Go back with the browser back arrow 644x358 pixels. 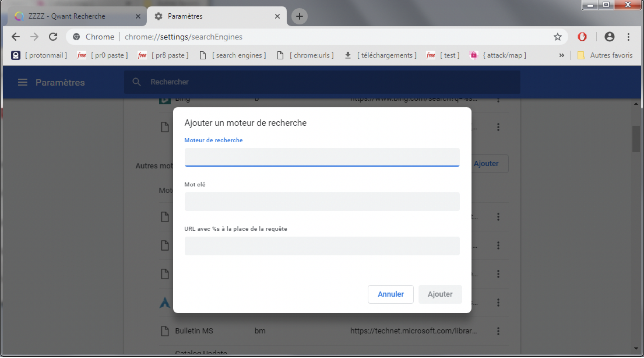tap(16, 37)
